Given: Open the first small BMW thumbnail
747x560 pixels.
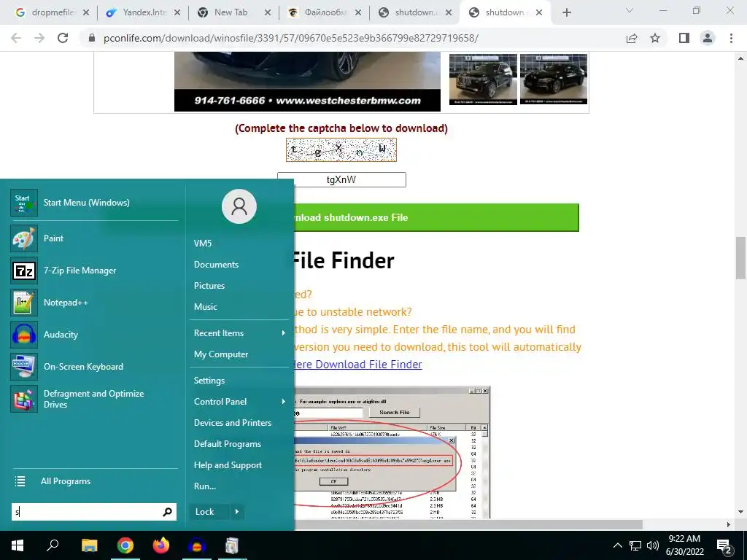Looking at the screenshot, I should pos(483,79).
